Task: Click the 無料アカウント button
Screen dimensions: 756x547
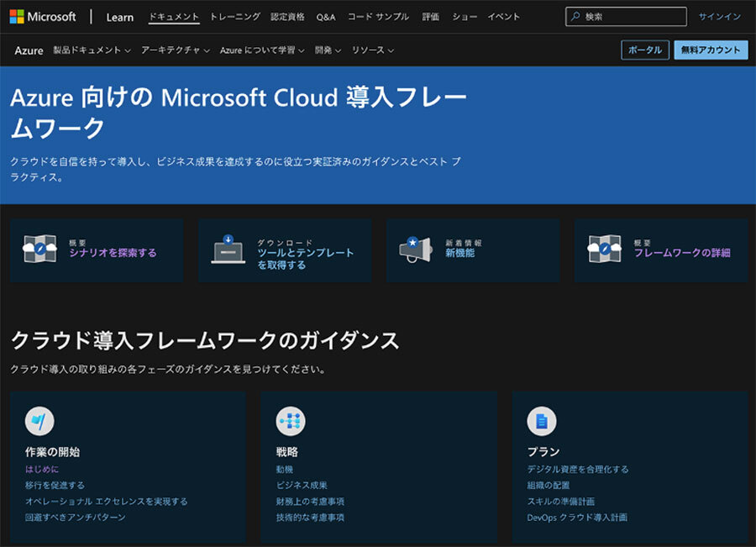Action: point(711,50)
